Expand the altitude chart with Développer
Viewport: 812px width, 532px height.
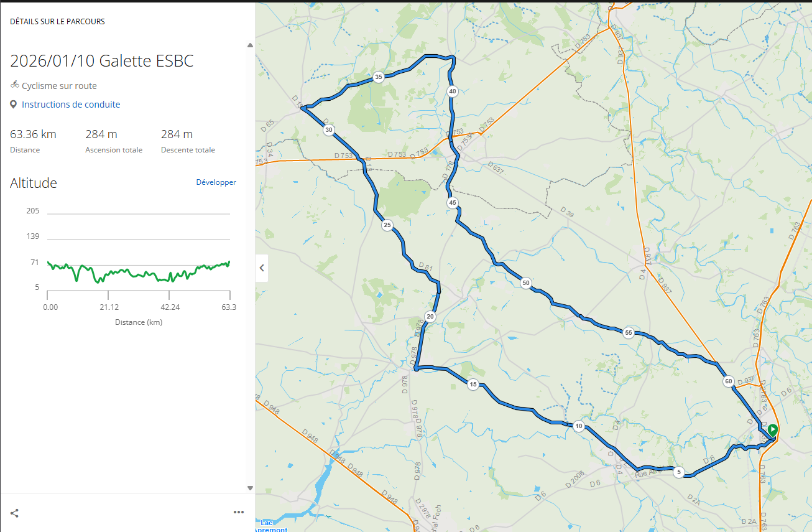pyautogui.click(x=216, y=182)
